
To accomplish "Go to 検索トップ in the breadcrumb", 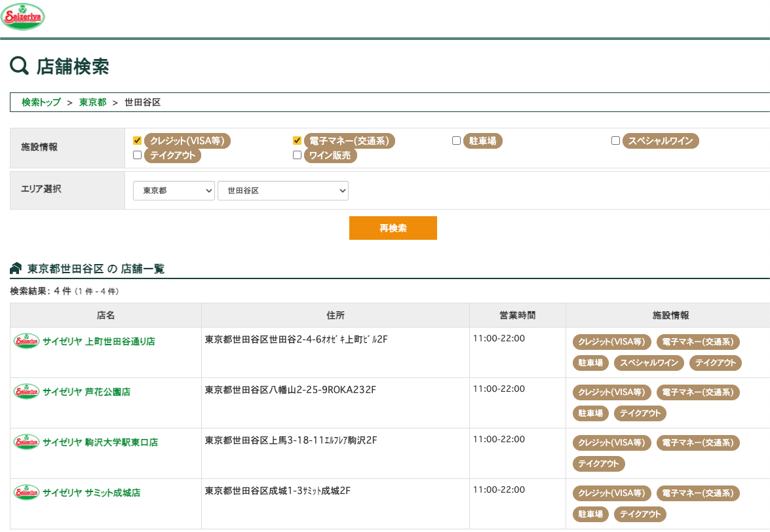I will [x=41, y=103].
